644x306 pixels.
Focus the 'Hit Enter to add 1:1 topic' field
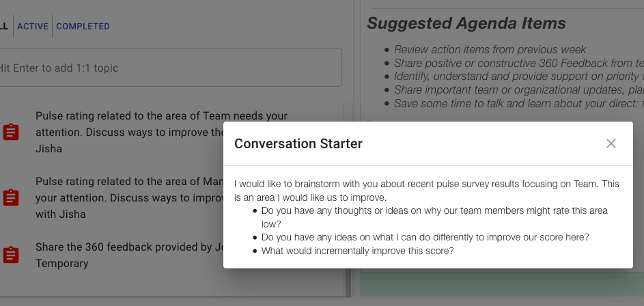coord(170,68)
